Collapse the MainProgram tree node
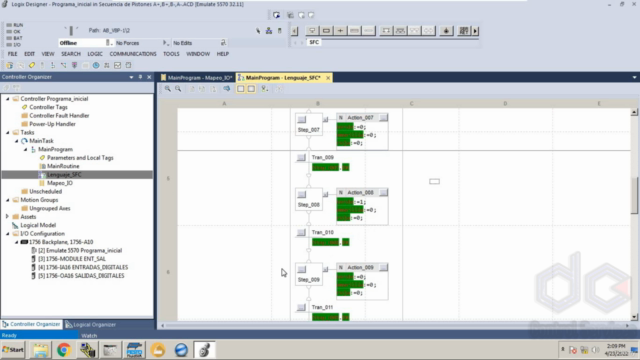Viewport: 640px width, 360px height. [25, 149]
